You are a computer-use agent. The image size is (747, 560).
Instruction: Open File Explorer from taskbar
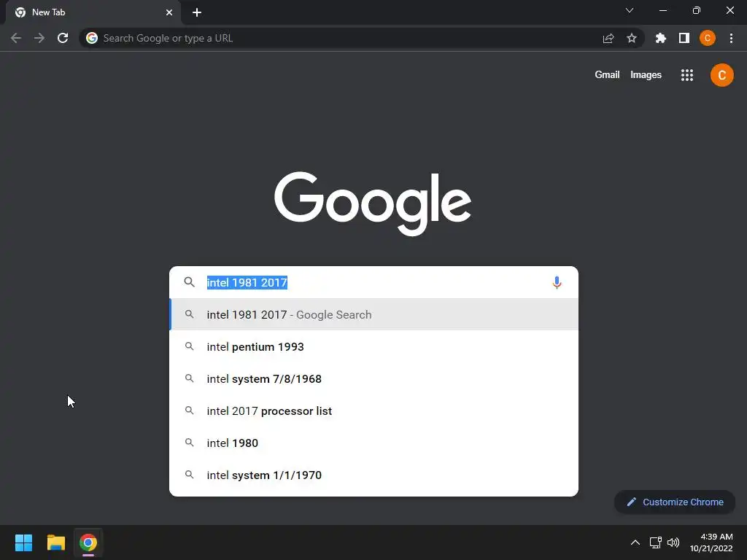[x=55, y=542]
